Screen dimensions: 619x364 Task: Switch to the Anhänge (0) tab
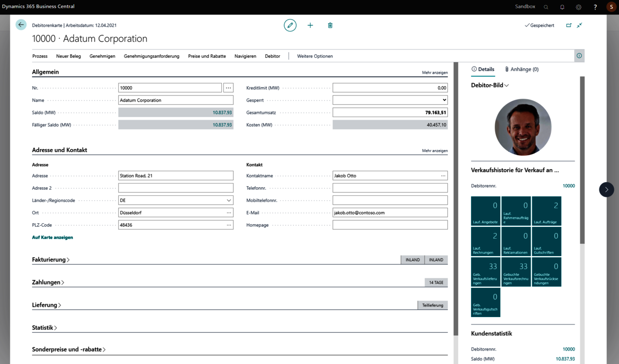point(522,69)
